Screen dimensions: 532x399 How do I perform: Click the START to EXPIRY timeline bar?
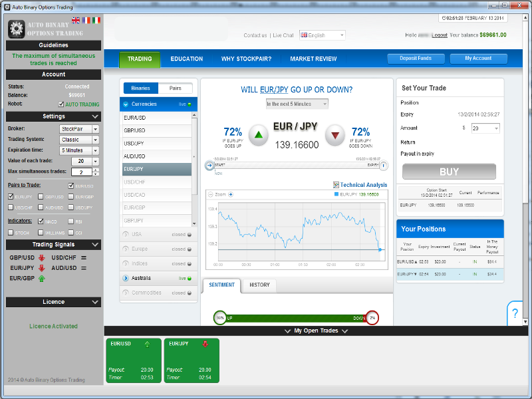(297, 165)
